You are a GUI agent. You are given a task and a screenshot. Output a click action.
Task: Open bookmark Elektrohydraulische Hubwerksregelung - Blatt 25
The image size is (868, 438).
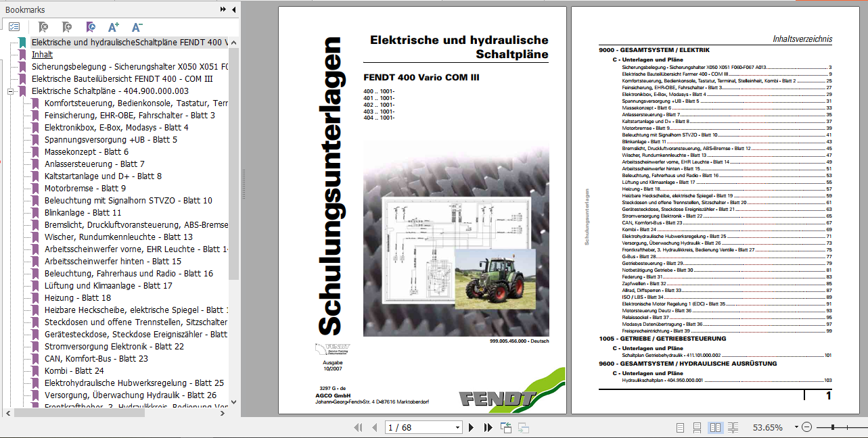pos(134,383)
